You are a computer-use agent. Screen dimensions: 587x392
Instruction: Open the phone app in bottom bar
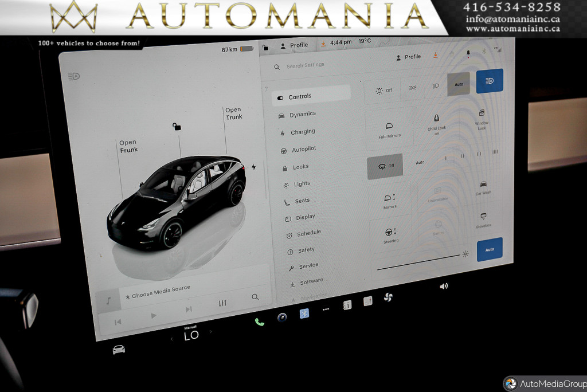tap(259, 322)
